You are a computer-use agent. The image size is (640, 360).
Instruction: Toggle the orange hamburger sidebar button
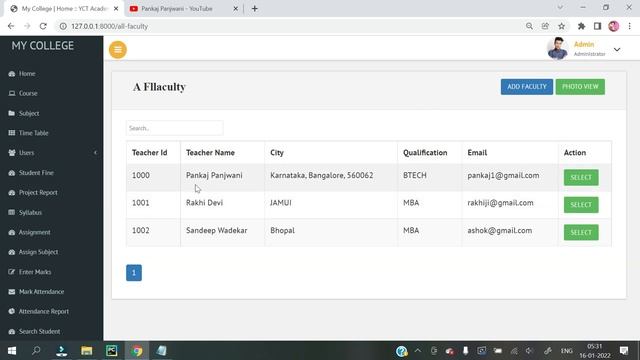(118, 50)
